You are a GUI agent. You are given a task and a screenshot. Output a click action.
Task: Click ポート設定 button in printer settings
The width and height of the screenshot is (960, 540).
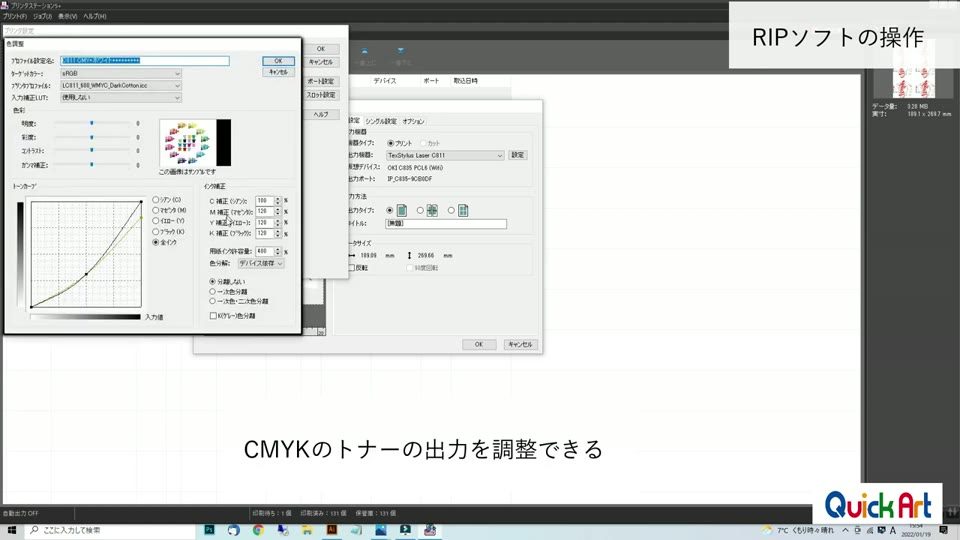pyautogui.click(x=321, y=81)
